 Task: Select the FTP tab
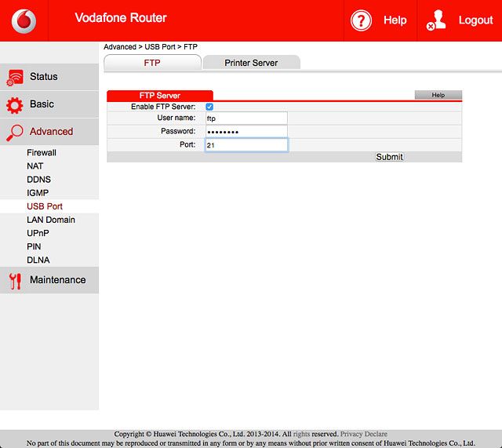[152, 63]
